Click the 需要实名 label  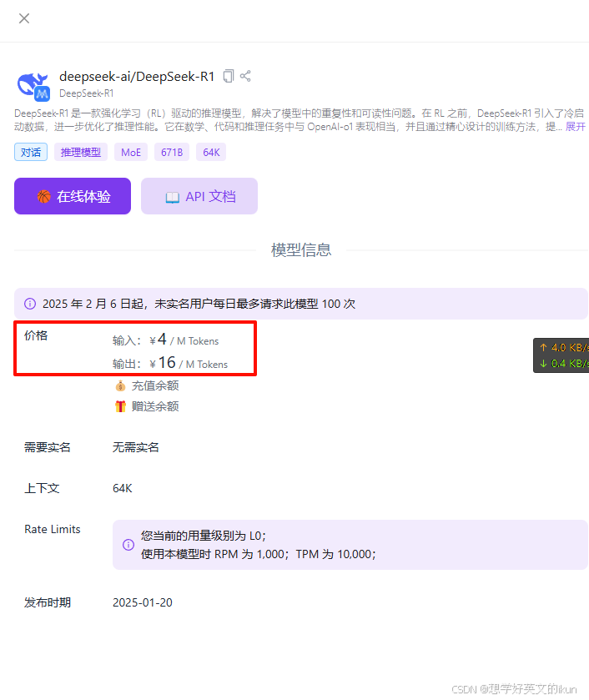[x=48, y=447]
